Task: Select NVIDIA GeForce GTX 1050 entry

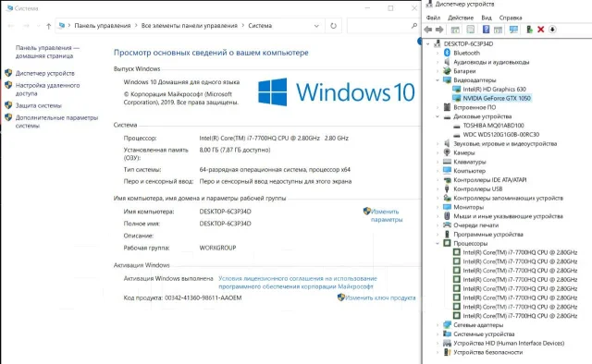Action: (x=497, y=98)
